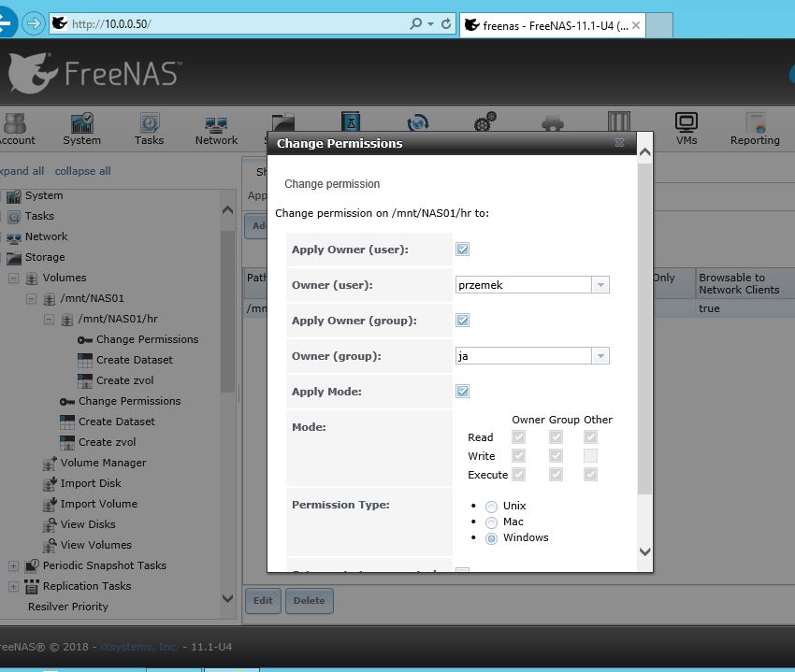Open Volume Manager in the tree
The width and height of the screenshot is (795, 672).
click(x=104, y=463)
